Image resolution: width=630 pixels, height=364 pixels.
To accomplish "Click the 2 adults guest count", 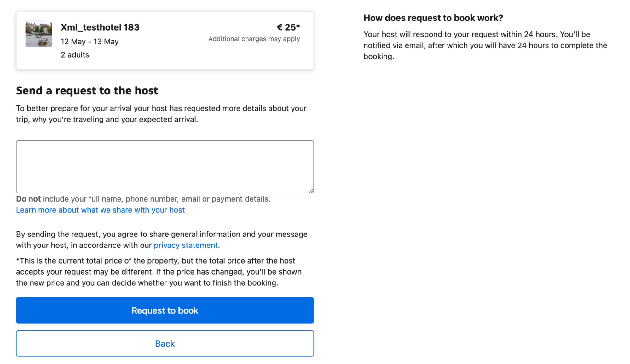I will (75, 55).
